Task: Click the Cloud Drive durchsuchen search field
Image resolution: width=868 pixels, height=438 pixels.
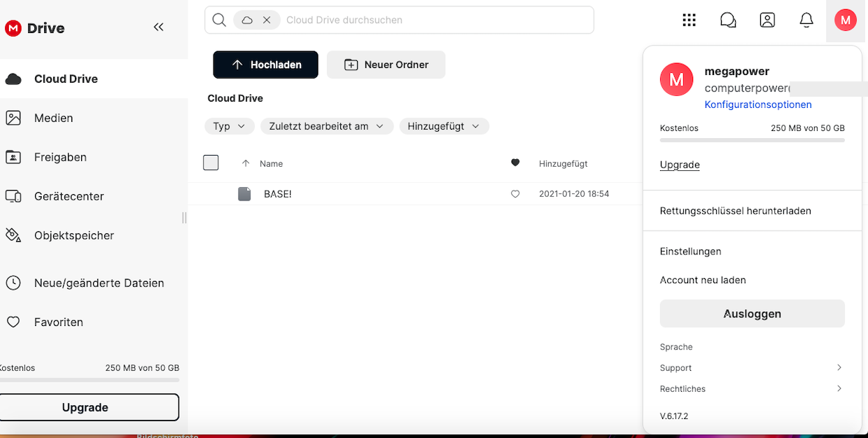Action: point(434,20)
